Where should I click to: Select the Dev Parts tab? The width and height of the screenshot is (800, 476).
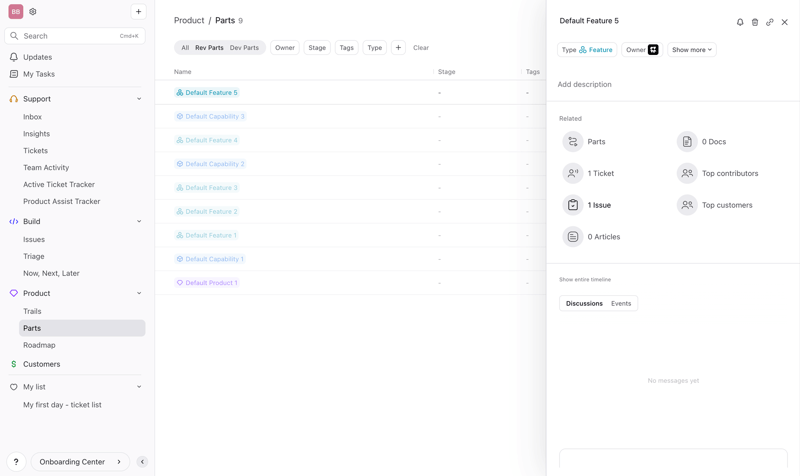pos(244,47)
